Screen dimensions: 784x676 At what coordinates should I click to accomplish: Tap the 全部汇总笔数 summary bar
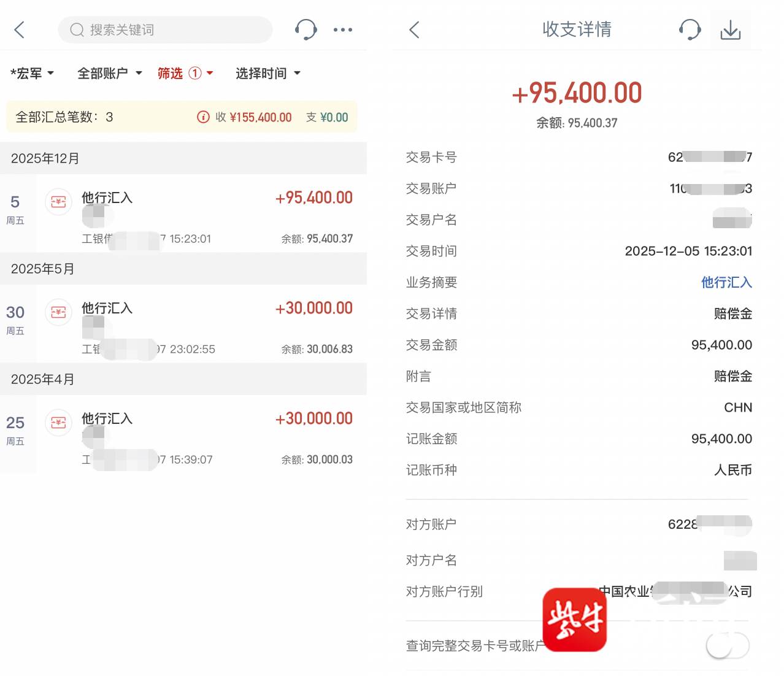click(98, 117)
